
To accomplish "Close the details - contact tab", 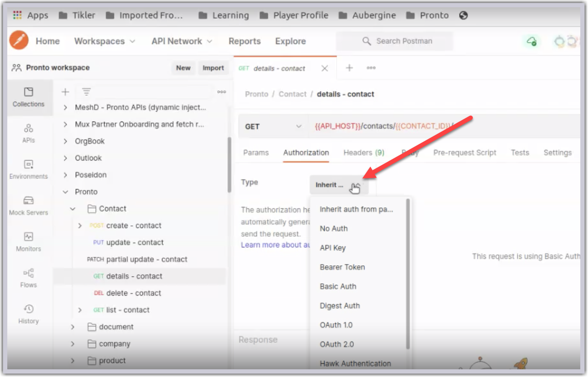I will [x=325, y=68].
